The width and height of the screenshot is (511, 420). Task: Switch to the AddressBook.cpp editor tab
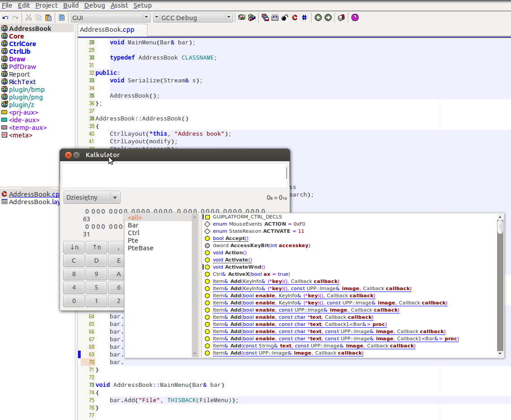point(113,30)
